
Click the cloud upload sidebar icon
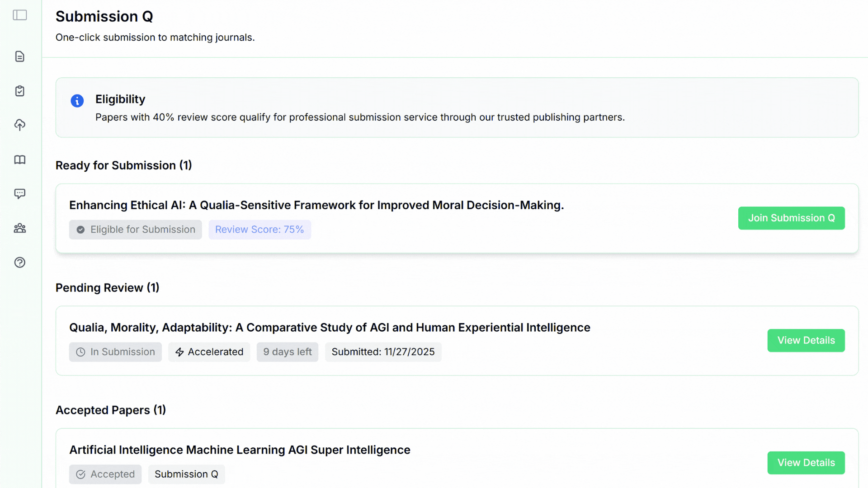tap(20, 125)
